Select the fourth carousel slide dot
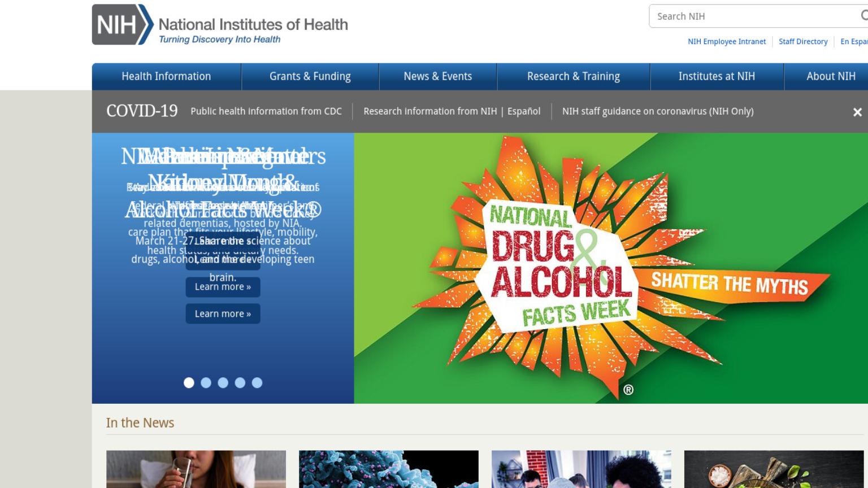 [x=240, y=383]
